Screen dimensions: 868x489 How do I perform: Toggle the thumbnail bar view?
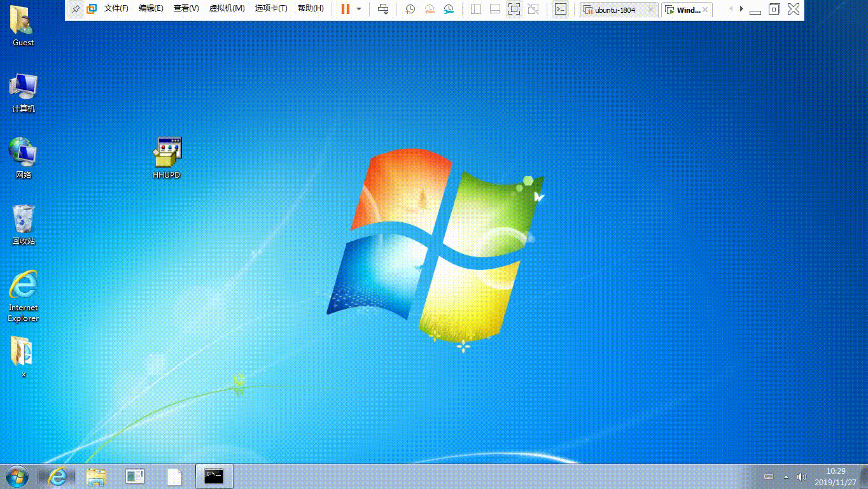point(494,9)
